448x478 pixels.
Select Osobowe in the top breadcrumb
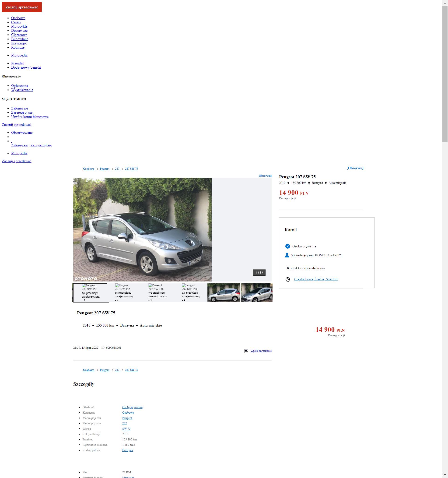click(88, 169)
